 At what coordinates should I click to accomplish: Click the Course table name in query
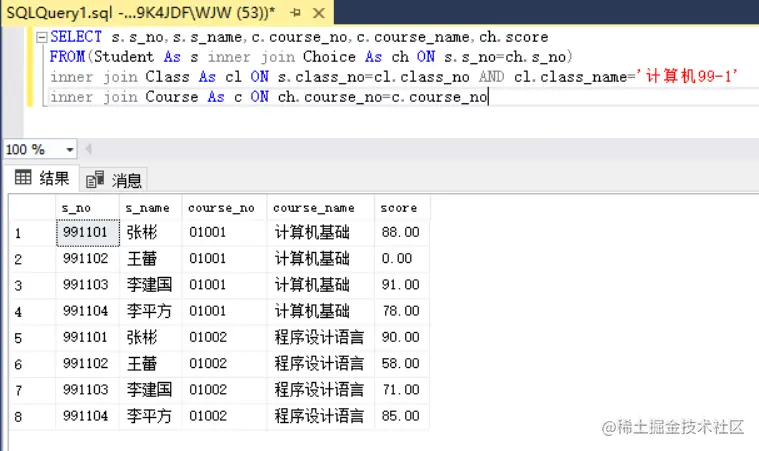pyautogui.click(x=172, y=97)
